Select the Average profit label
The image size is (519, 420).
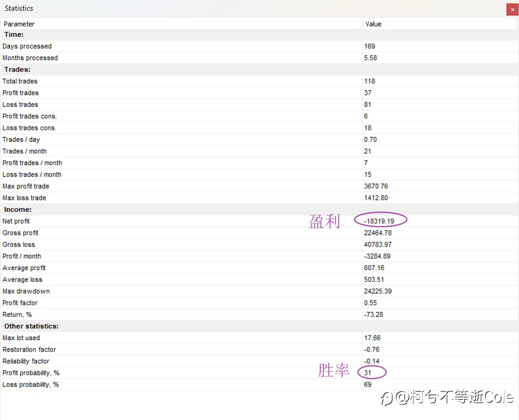tap(24, 268)
